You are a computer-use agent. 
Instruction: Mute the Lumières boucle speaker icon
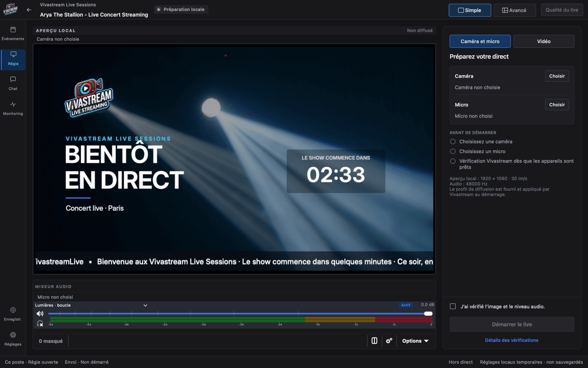coord(40,314)
